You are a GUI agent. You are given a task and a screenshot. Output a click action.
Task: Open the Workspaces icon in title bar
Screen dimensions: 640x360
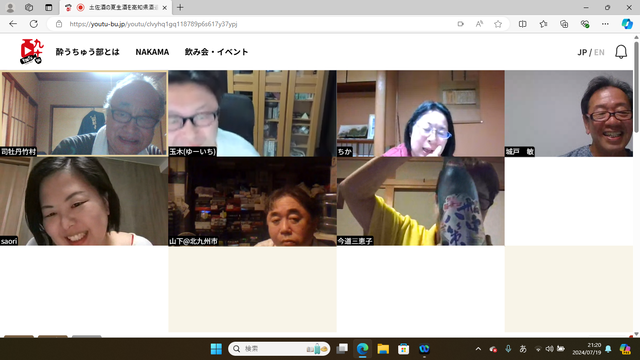pos(29,8)
